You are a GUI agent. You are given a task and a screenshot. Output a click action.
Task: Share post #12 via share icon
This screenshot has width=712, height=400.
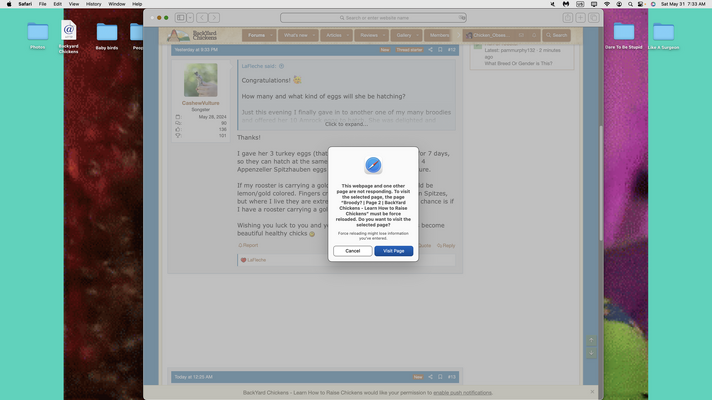pos(430,49)
